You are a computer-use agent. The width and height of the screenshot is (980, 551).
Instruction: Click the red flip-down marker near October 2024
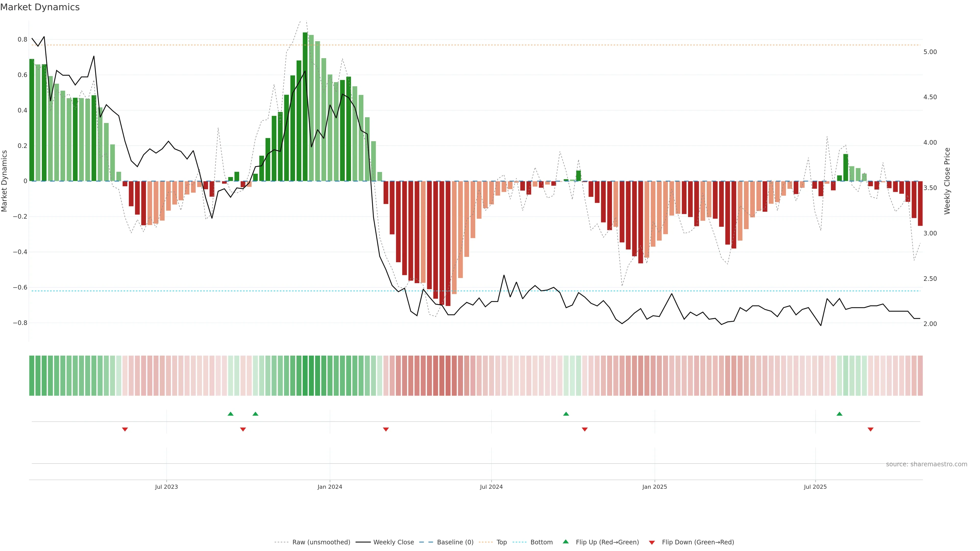(585, 429)
